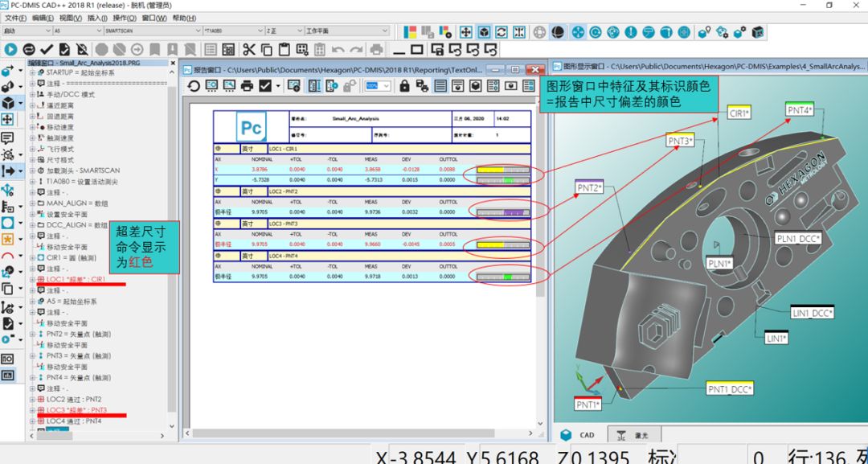Click the scissors Cut icon

click(x=249, y=50)
